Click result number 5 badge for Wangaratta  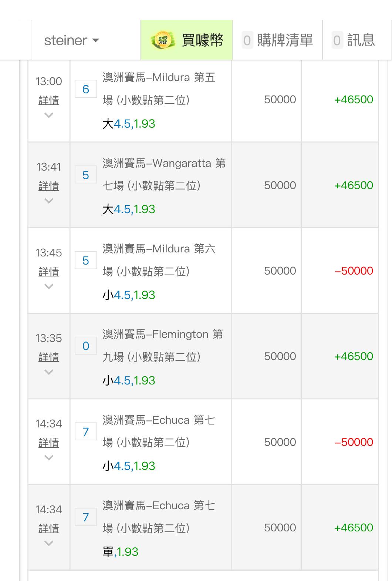coord(86,175)
